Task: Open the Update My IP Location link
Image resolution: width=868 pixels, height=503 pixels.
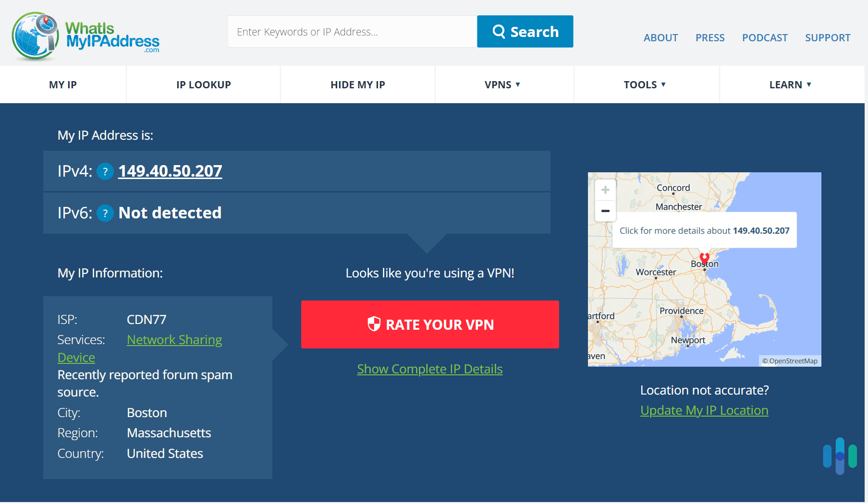Action: tap(704, 410)
